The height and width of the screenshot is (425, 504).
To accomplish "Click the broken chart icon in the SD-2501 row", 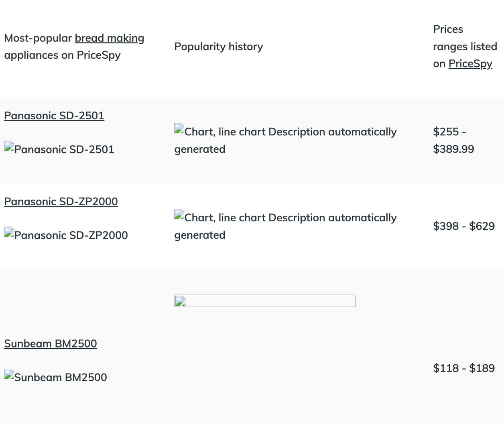I will point(179,129).
